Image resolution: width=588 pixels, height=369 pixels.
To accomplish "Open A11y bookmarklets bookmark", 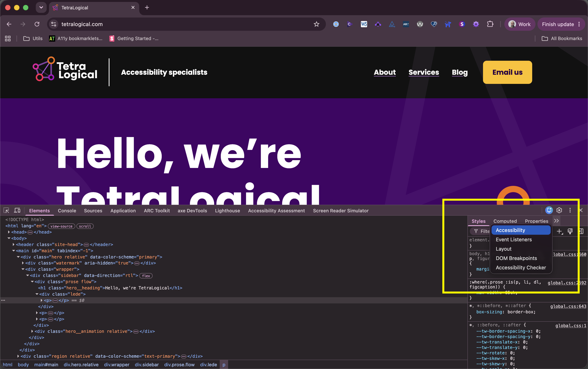I will click(76, 39).
